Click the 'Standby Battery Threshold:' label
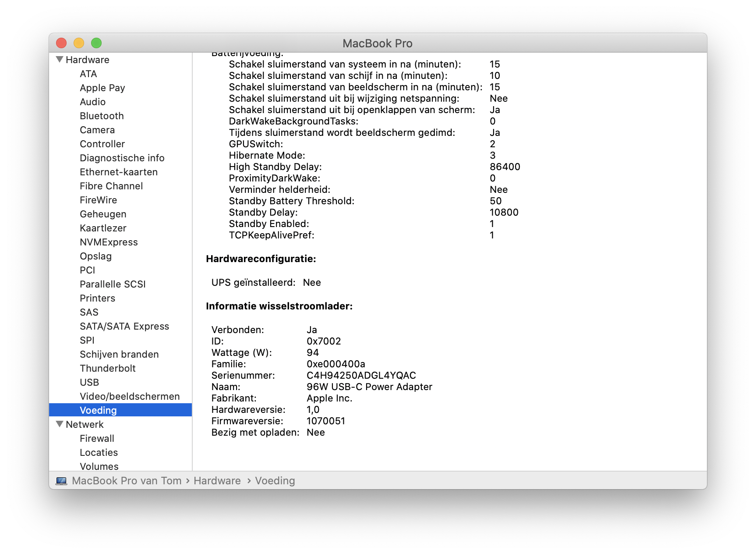 292,201
